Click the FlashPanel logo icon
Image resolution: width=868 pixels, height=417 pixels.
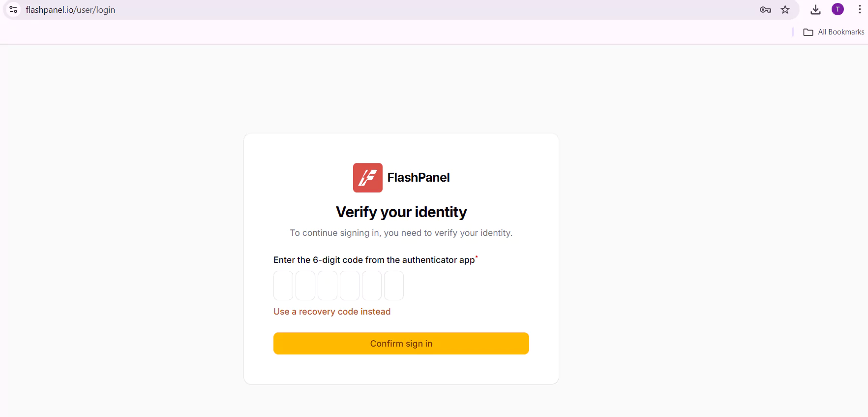367,178
